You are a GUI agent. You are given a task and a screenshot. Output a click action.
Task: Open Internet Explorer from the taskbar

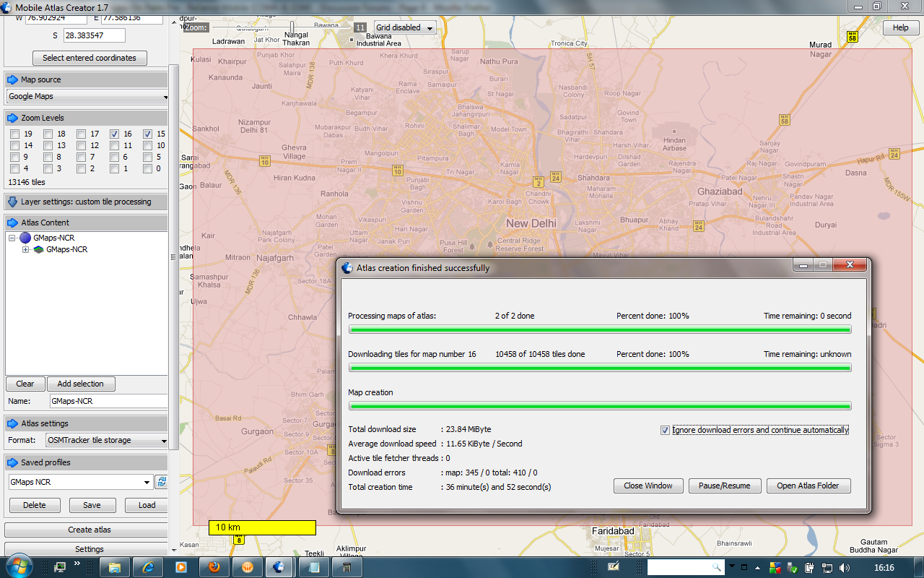pyautogui.click(x=149, y=567)
